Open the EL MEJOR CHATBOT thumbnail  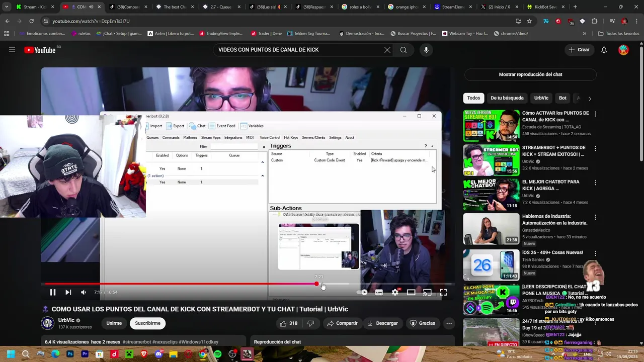pyautogui.click(x=491, y=194)
